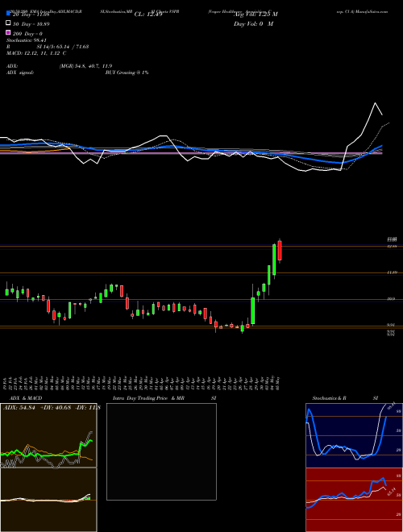Click the '65.14' RSI value annotation in the red panel
Image resolution: width=403 pixels, height=532 pixels.
tap(392, 492)
